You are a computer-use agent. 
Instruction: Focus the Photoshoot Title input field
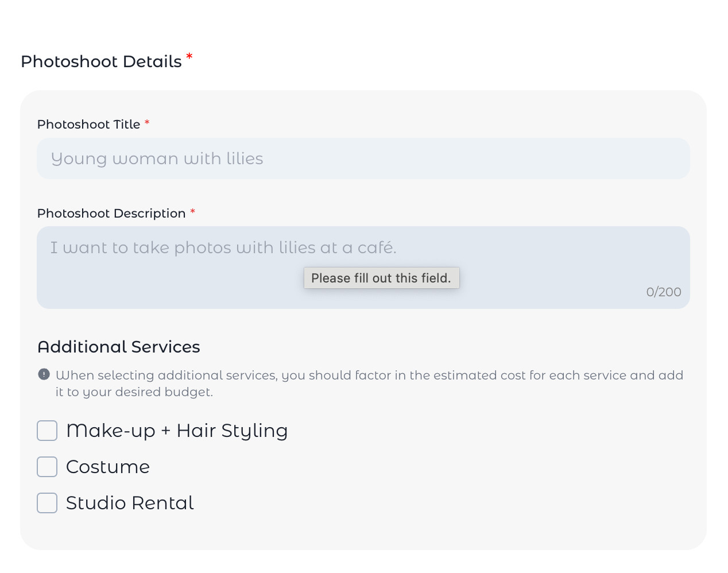pyautogui.click(x=363, y=158)
